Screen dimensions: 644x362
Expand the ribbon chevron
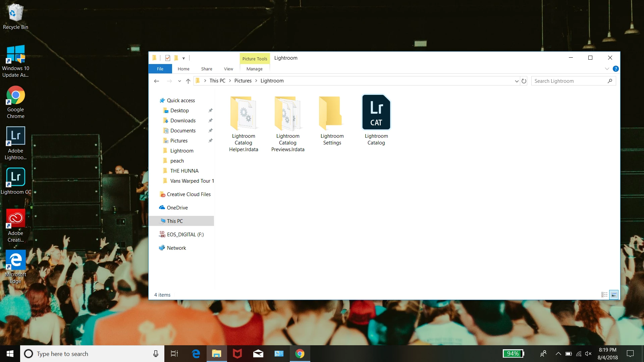(x=607, y=69)
